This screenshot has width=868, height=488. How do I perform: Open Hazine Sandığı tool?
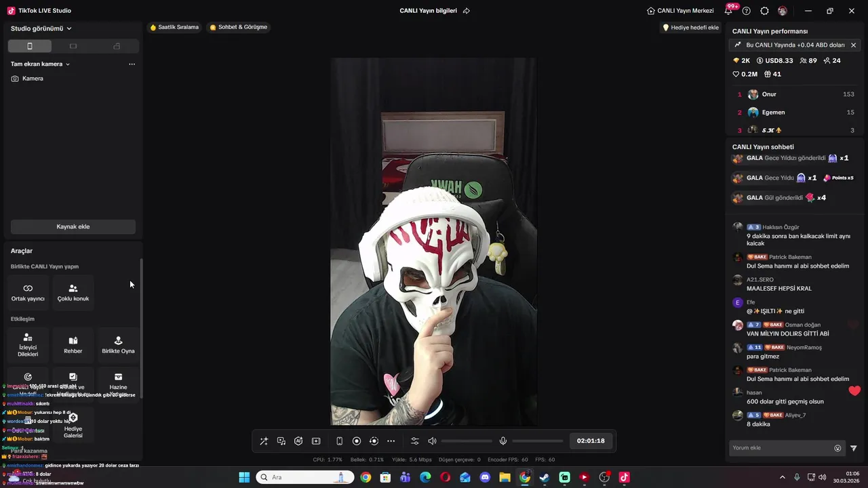point(118,384)
